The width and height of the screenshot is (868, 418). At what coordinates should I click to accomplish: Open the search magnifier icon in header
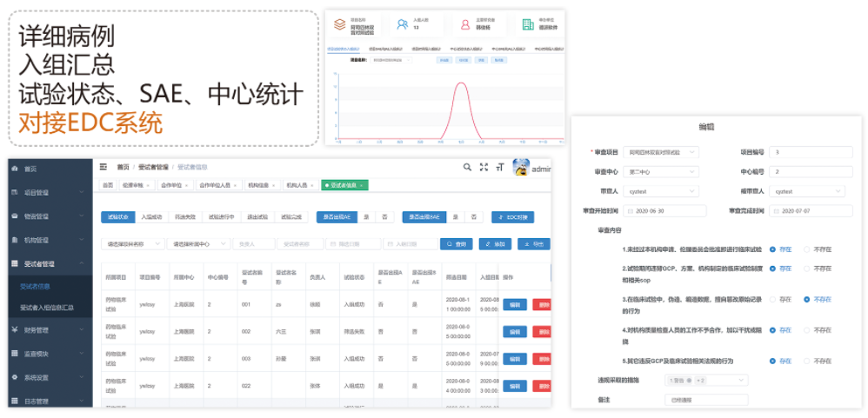pyautogui.click(x=467, y=167)
